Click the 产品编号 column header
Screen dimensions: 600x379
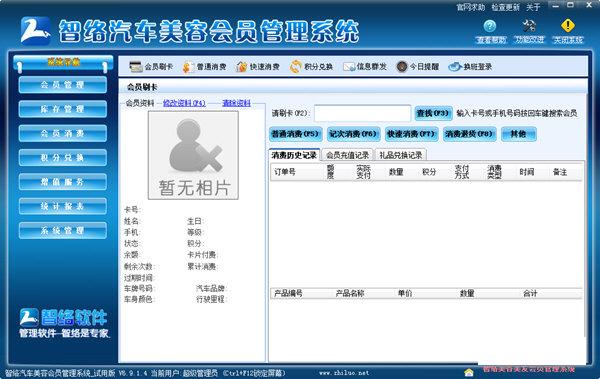point(288,293)
